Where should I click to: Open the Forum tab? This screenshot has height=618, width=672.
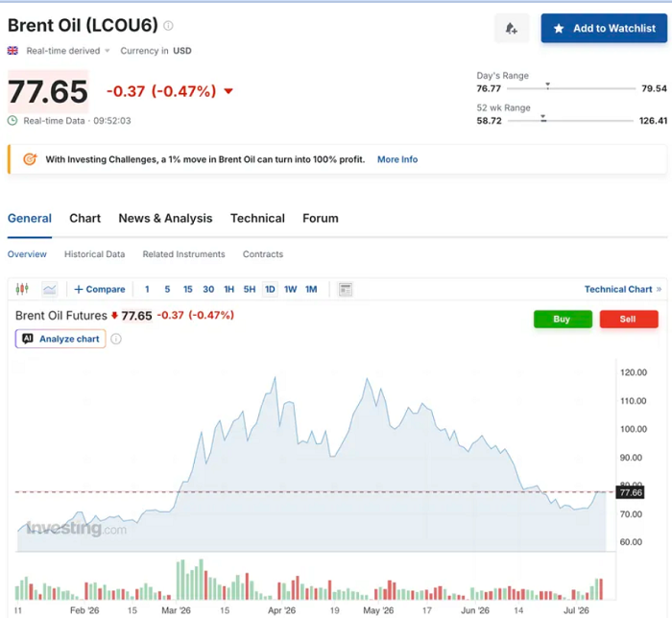(320, 219)
